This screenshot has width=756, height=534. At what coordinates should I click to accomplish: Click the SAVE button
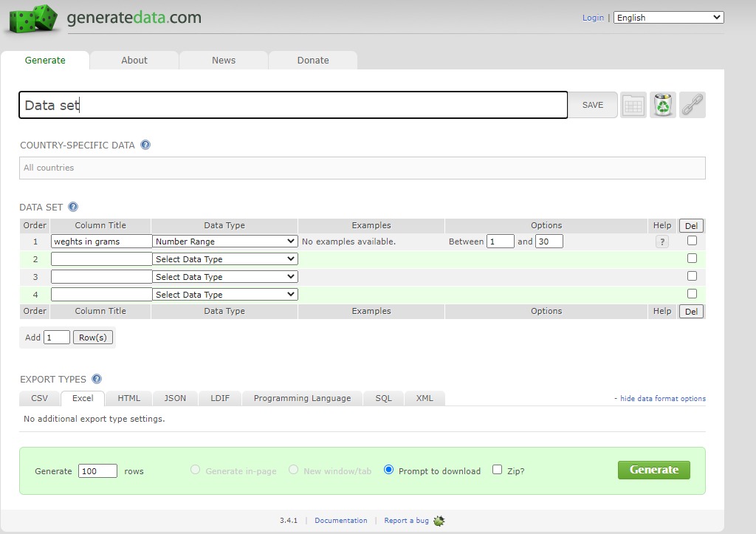pos(593,105)
